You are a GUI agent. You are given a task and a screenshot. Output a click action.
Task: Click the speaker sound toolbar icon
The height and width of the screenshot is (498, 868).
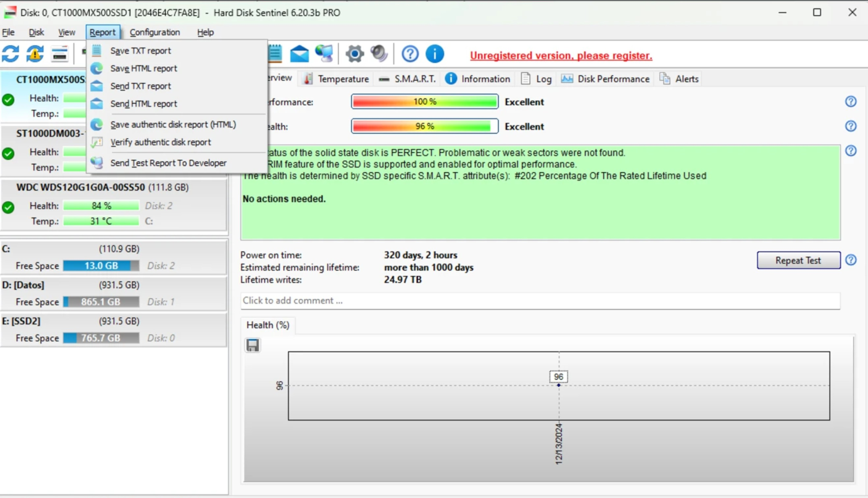click(x=379, y=54)
